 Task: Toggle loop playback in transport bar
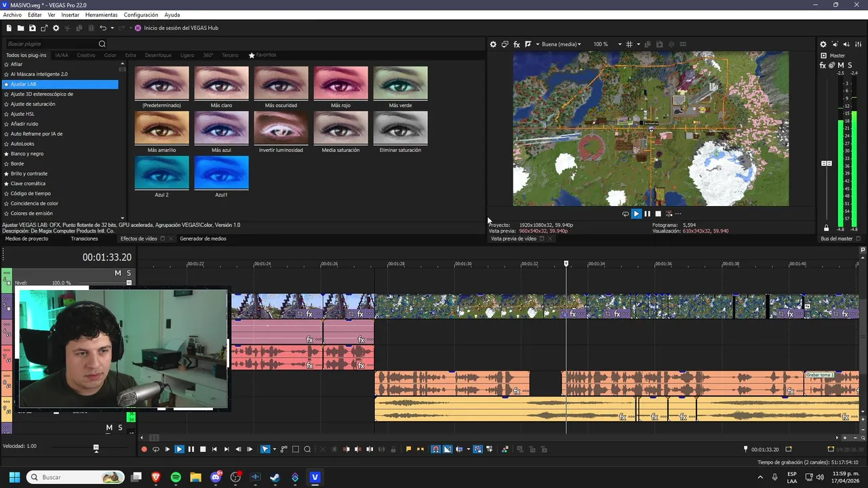pos(155,449)
